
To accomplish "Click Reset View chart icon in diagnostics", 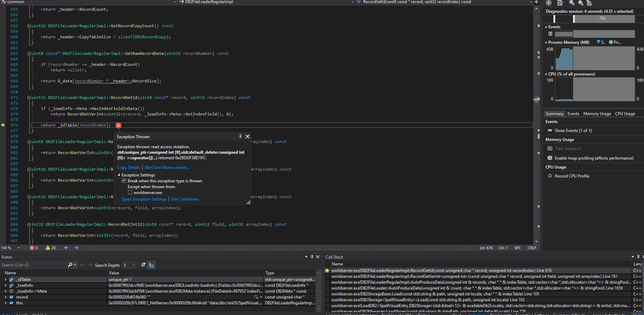I will (x=589, y=3).
